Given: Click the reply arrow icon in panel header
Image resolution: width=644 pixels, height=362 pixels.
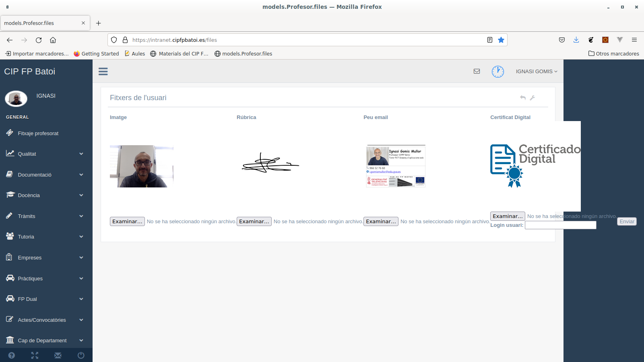Looking at the screenshot, I should pyautogui.click(x=522, y=98).
